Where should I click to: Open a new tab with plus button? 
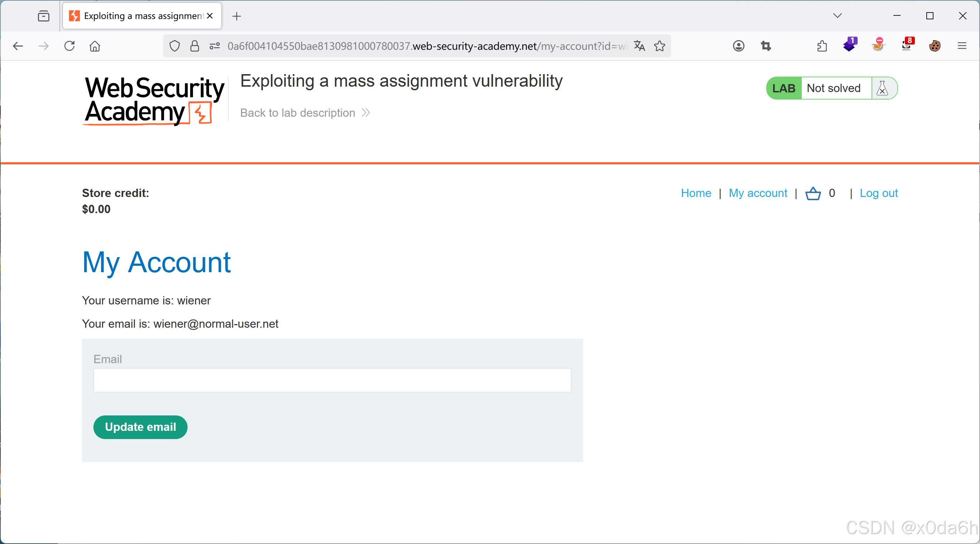point(237,16)
